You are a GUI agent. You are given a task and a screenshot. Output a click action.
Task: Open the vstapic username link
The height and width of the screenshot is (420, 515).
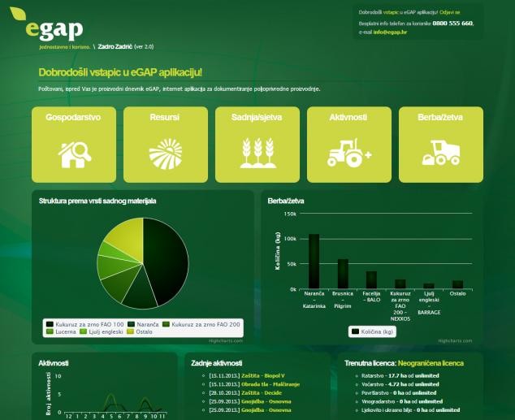click(391, 12)
